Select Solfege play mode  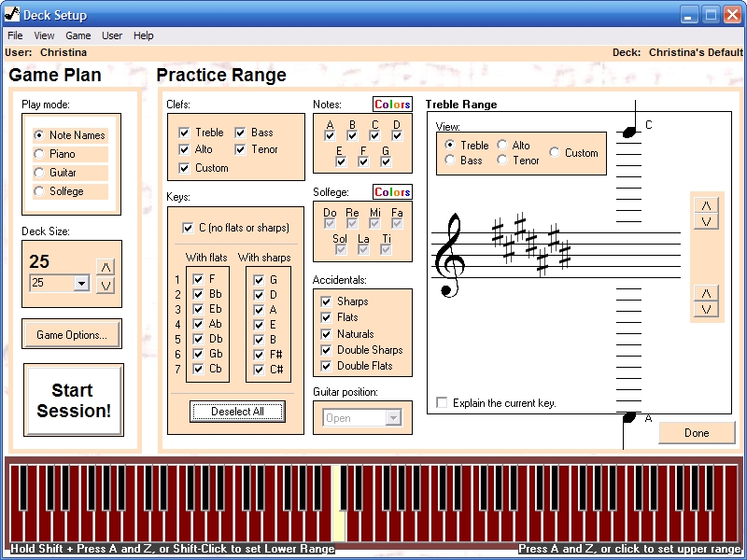pos(39,191)
